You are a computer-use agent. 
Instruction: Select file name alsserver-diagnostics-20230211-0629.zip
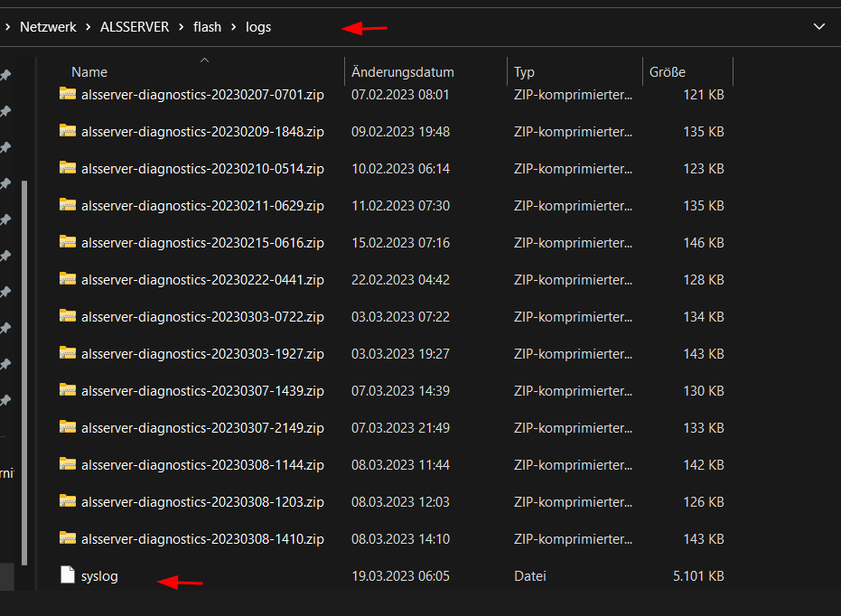point(202,206)
